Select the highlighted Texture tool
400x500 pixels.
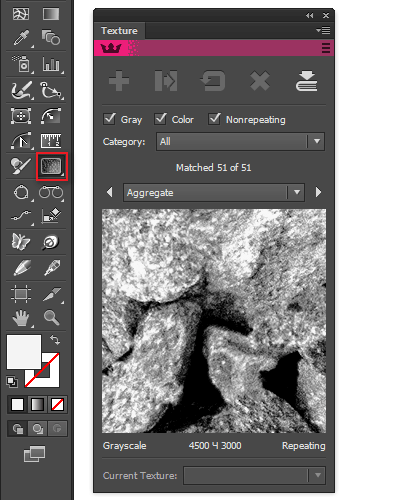point(51,166)
